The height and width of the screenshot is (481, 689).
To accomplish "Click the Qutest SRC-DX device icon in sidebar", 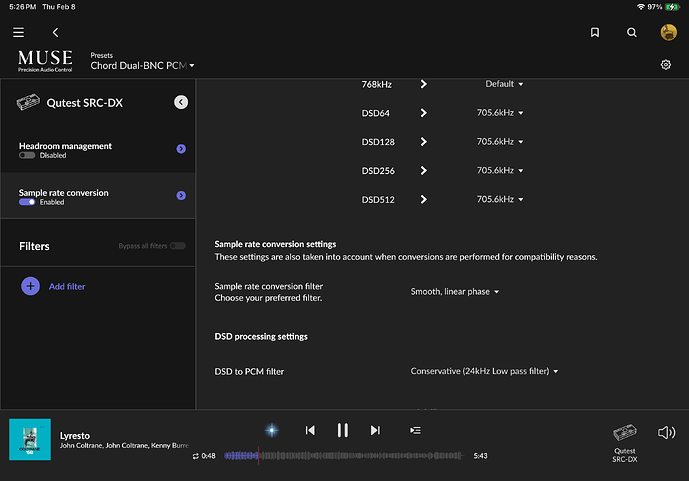I will (x=28, y=102).
